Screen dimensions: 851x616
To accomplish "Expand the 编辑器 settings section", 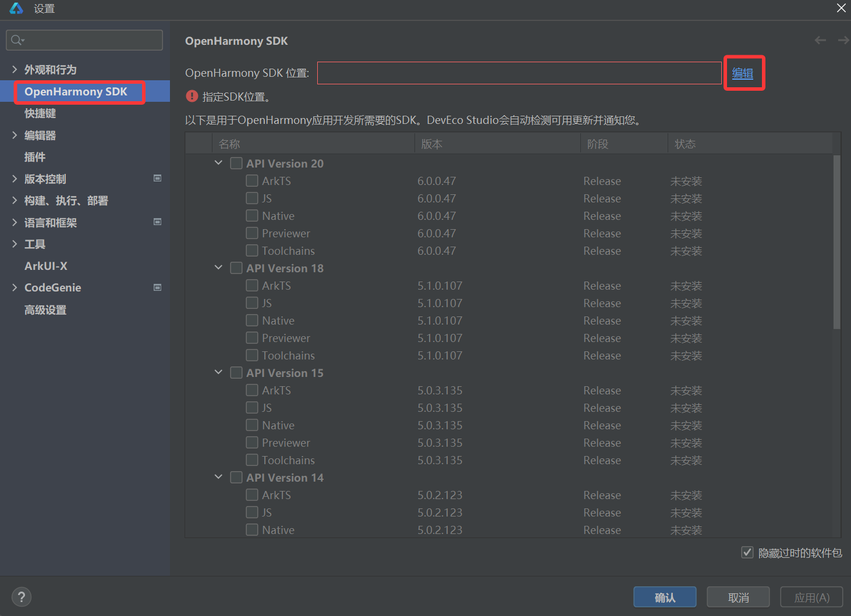I will click(15, 135).
